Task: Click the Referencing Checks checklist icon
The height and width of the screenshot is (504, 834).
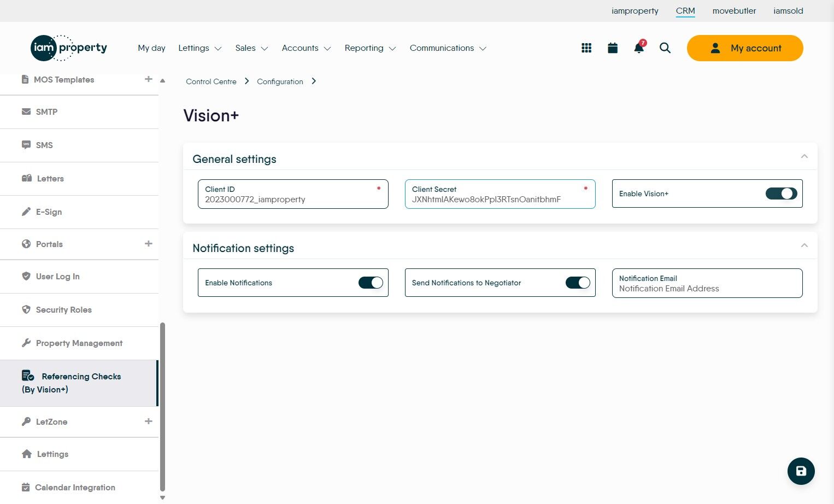Action: point(28,376)
